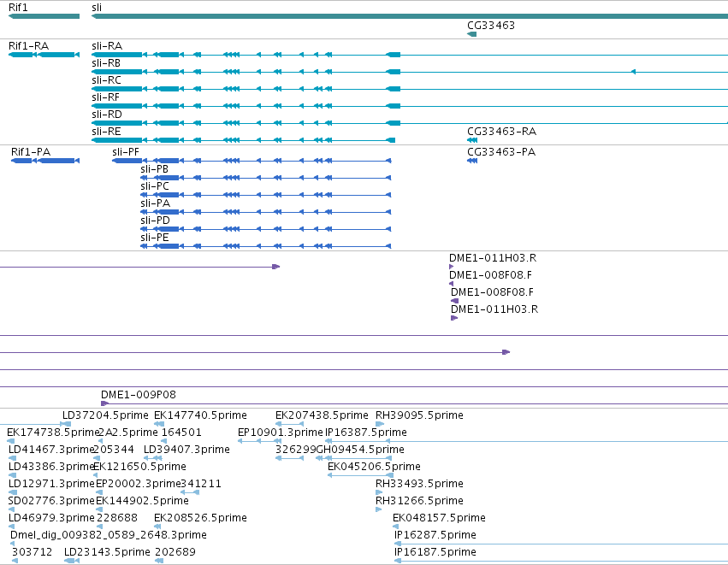Click the EK208526.5prime EST label

pos(200,518)
